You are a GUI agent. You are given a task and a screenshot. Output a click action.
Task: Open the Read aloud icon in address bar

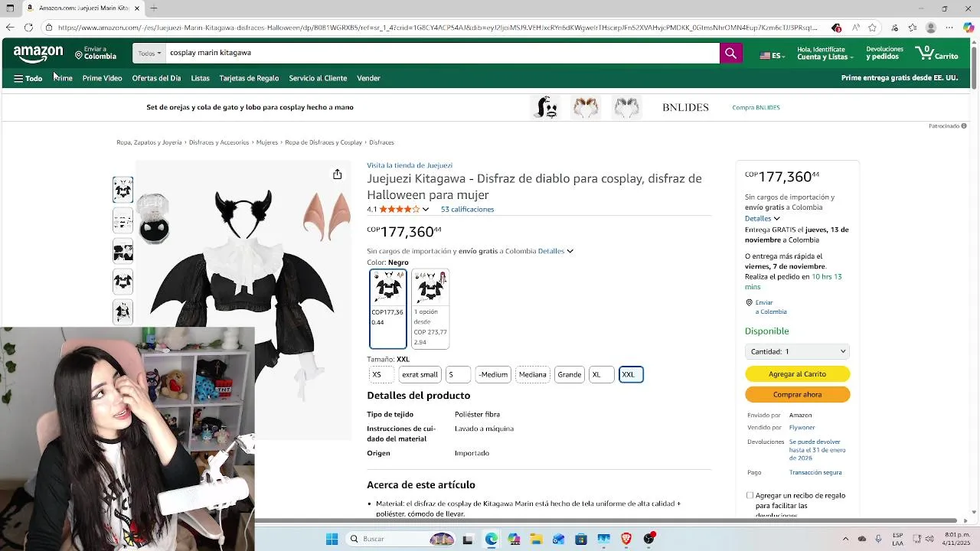pyautogui.click(x=855, y=28)
